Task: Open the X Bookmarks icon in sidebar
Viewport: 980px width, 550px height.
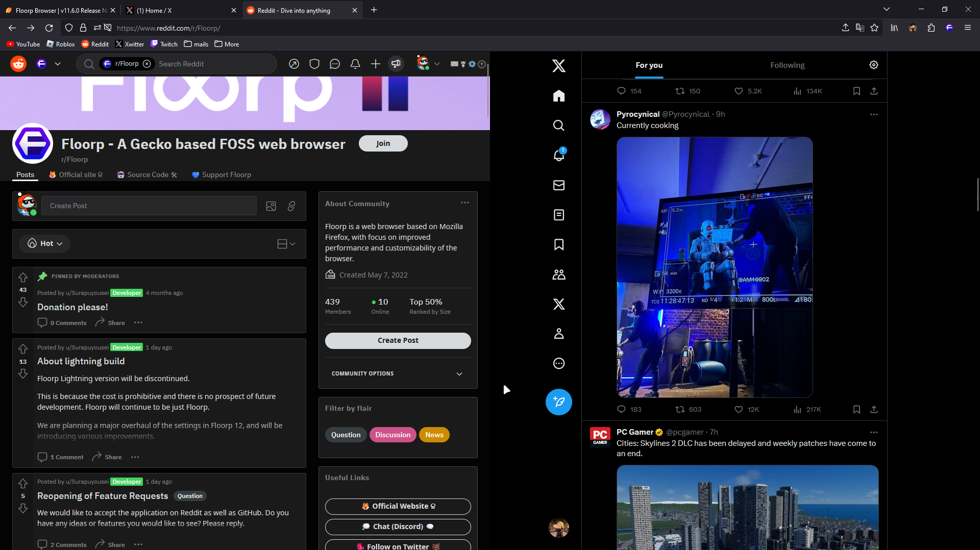Action: click(x=559, y=244)
